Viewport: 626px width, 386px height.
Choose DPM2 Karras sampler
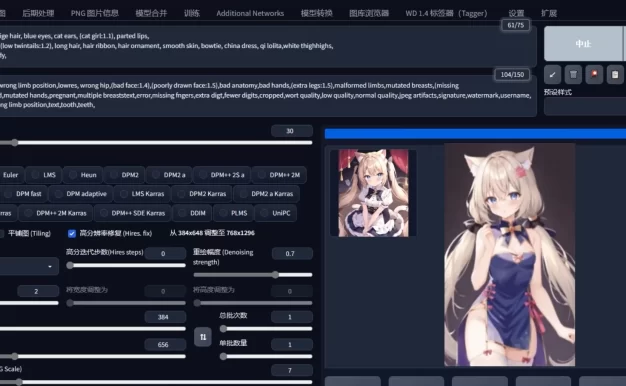(x=202, y=194)
